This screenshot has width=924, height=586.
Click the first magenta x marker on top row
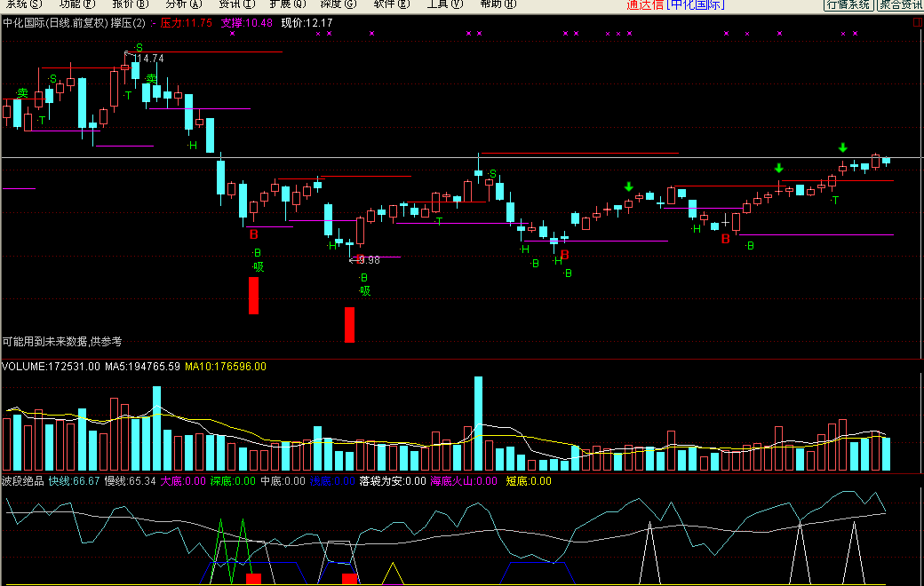tap(232, 34)
